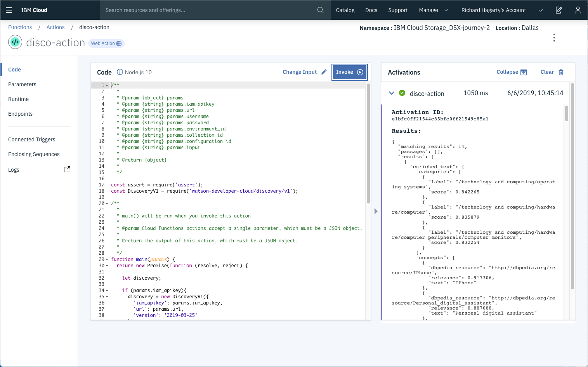Screen dimensions: 588x367
Task: Open the vertical three-dot overflow menu
Action: tap(554, 38)
